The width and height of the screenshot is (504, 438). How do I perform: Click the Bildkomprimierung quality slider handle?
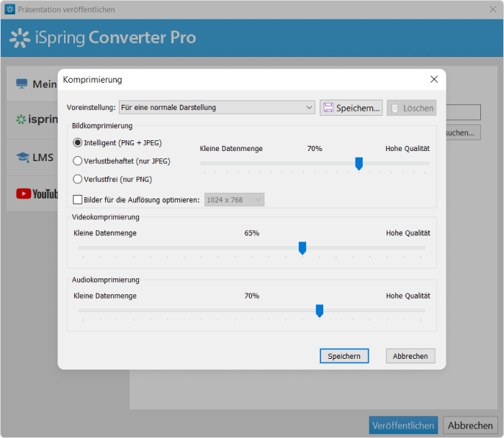tap(359, 164)
